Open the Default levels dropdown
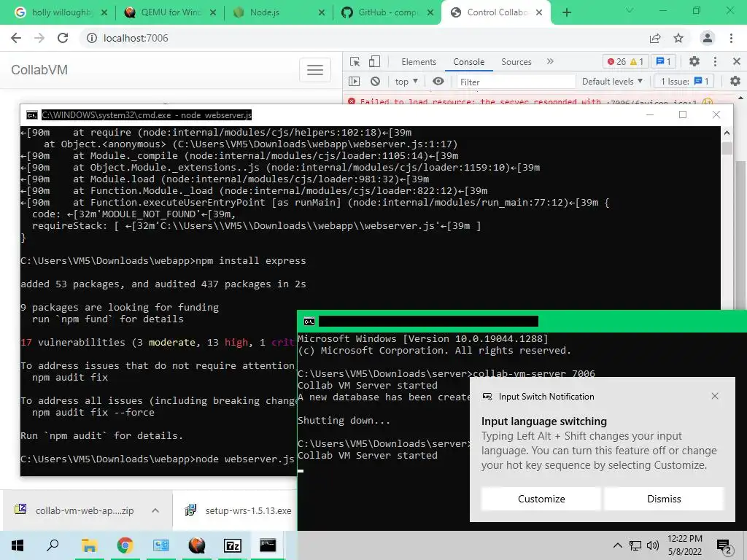Viewport: 747px width, 560px height. point(612,82)
